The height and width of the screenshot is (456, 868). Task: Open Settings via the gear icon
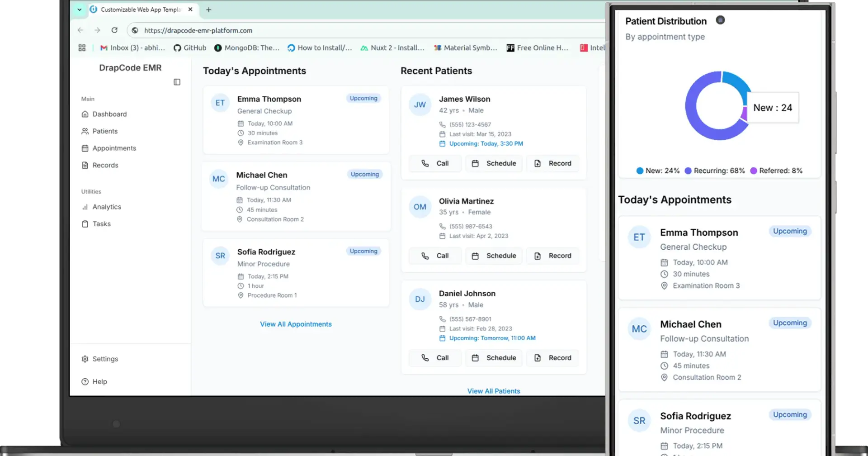coord(85,359)
